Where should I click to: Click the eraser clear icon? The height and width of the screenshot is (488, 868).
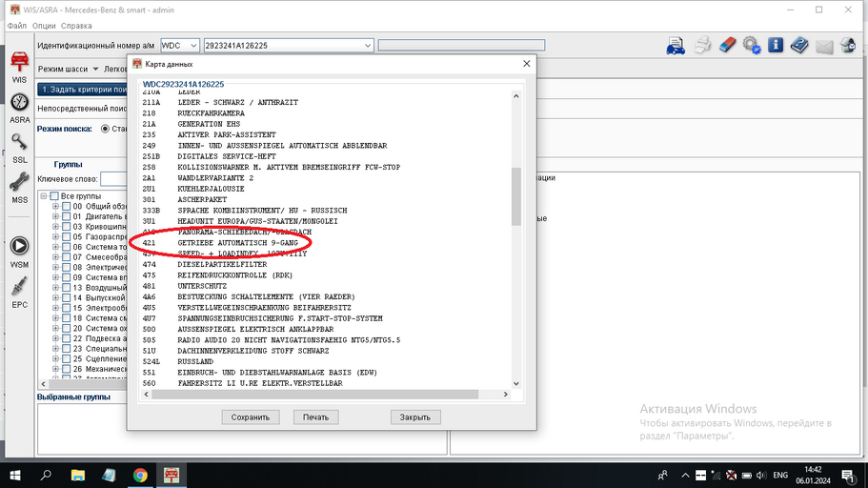727,45
